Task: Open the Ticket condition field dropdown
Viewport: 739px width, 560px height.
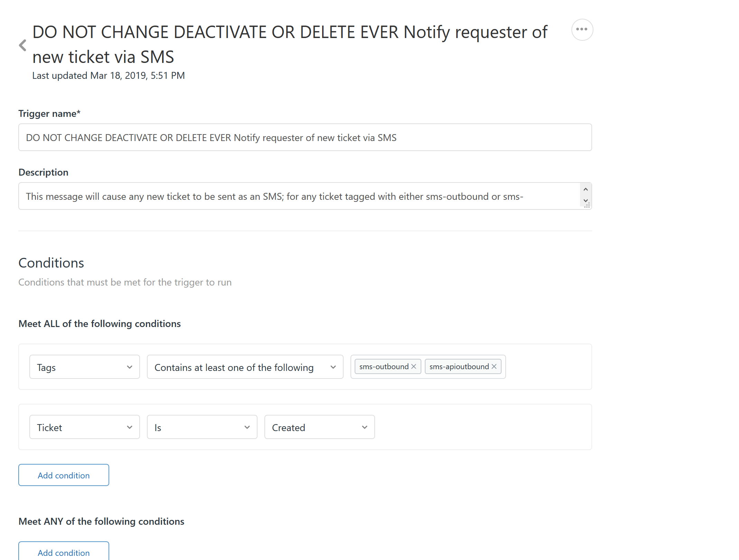Action: pyautogui.click(x=85, y=427)
